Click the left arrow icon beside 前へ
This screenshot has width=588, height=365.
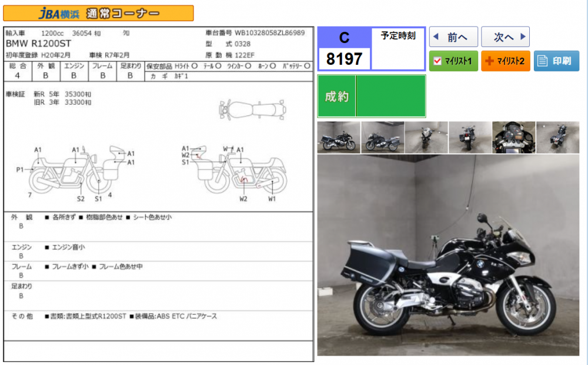(436, 37)
